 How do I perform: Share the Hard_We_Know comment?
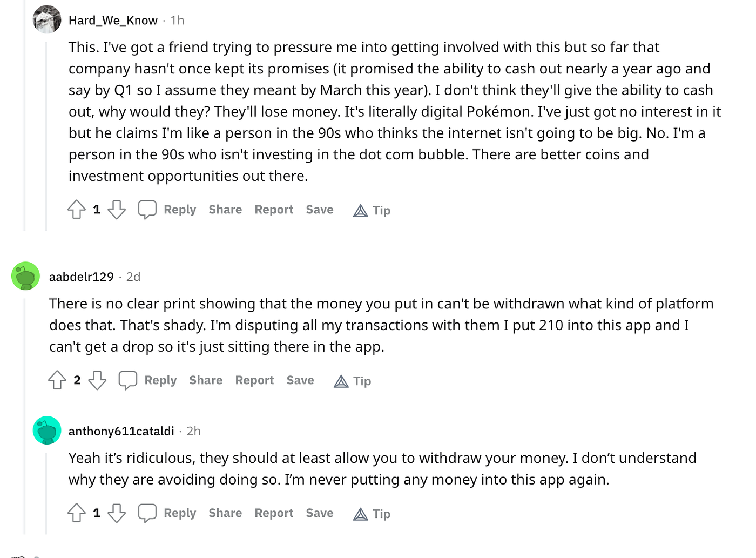click(225, 210)
